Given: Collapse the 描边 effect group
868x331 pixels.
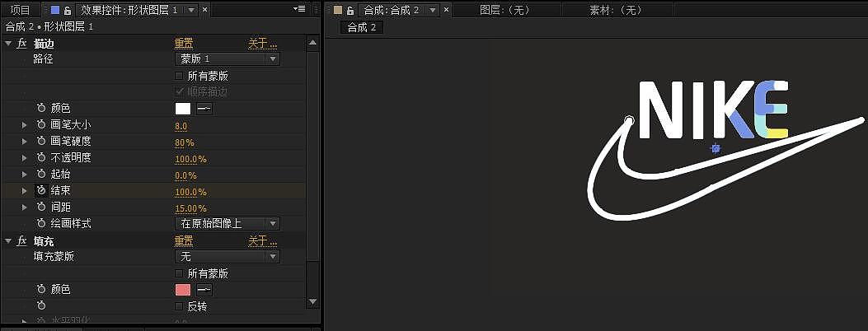Looking at the screenshot, I should point(8,43).
